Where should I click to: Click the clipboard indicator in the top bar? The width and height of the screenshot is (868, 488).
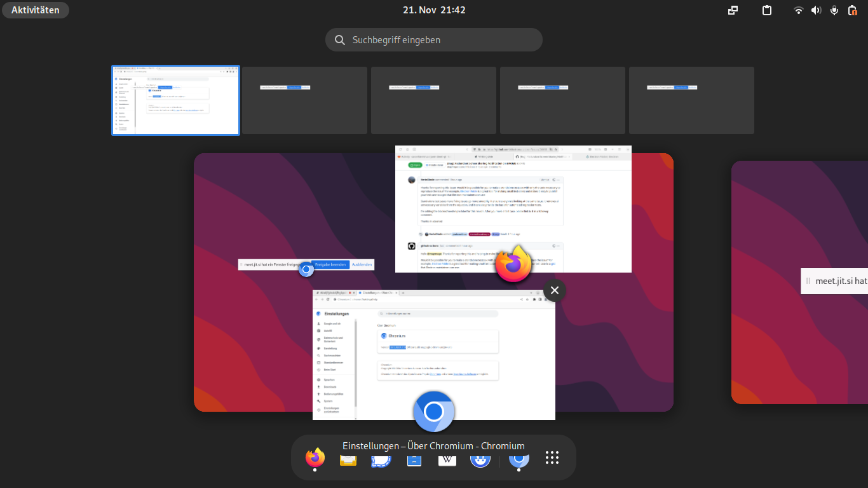click(x=766, y=10)
